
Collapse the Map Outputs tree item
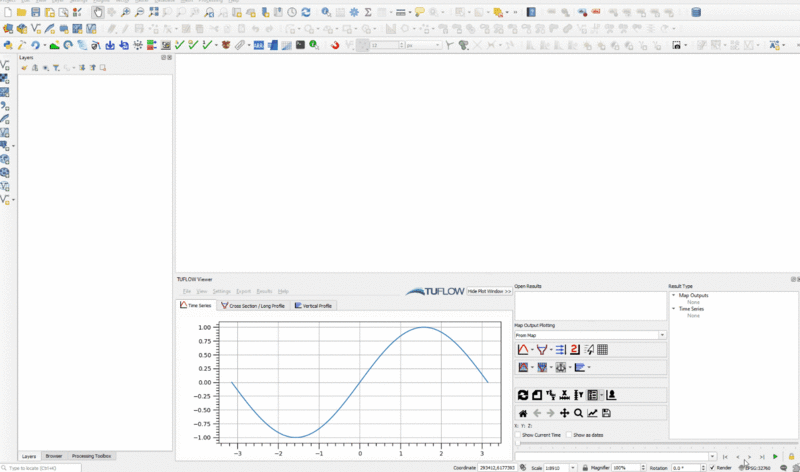coord(674,295)
